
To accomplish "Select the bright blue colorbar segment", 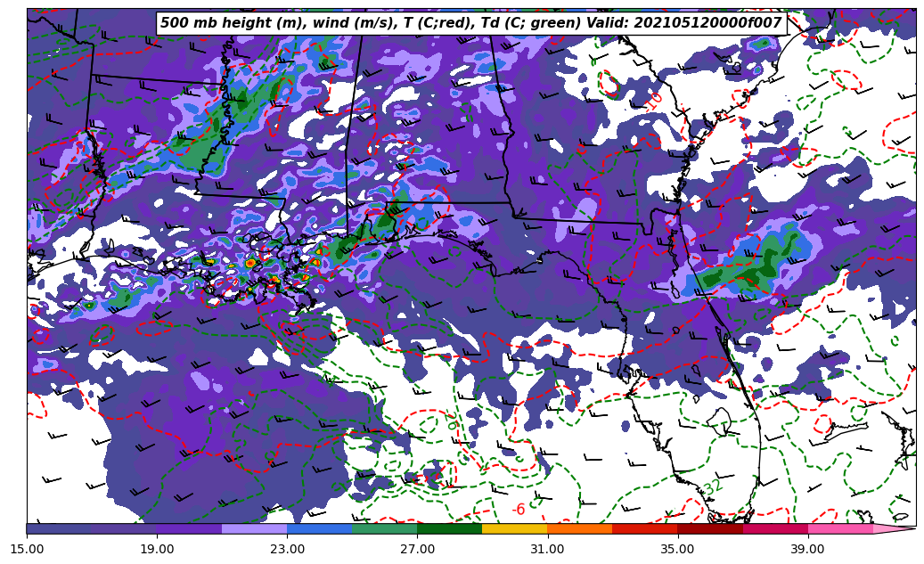I will pyautogui.click(x=319, y=528).
